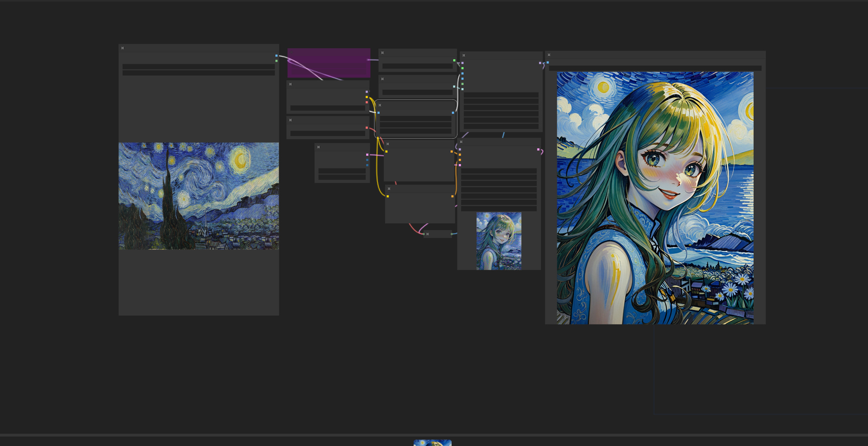Click the red output port on the left-middle node
This screenshot has height=446, width=868.
367,127
